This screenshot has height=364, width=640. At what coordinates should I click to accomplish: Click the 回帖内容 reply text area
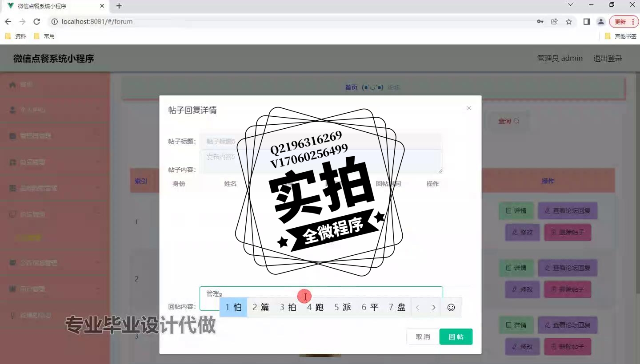click(x=321, y=298)
